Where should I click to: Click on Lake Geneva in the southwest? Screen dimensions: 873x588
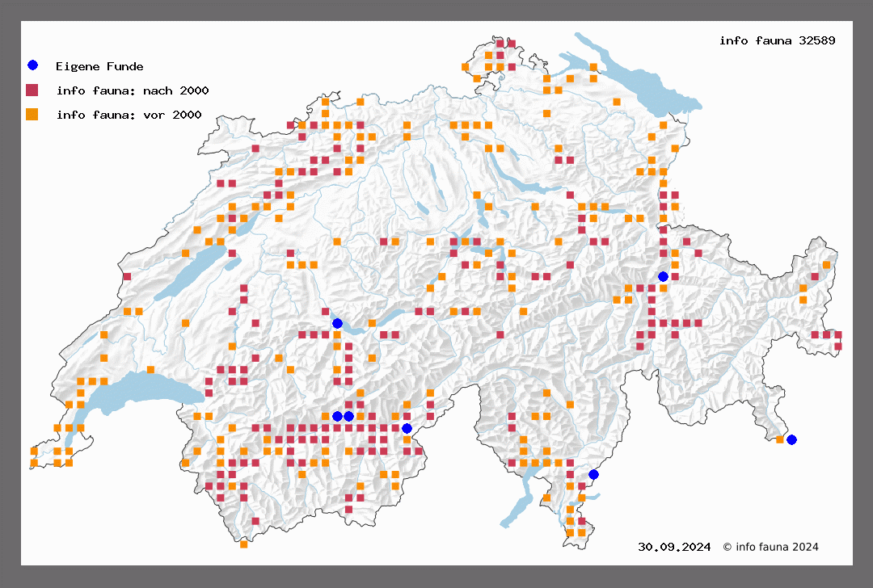point(137,395)
